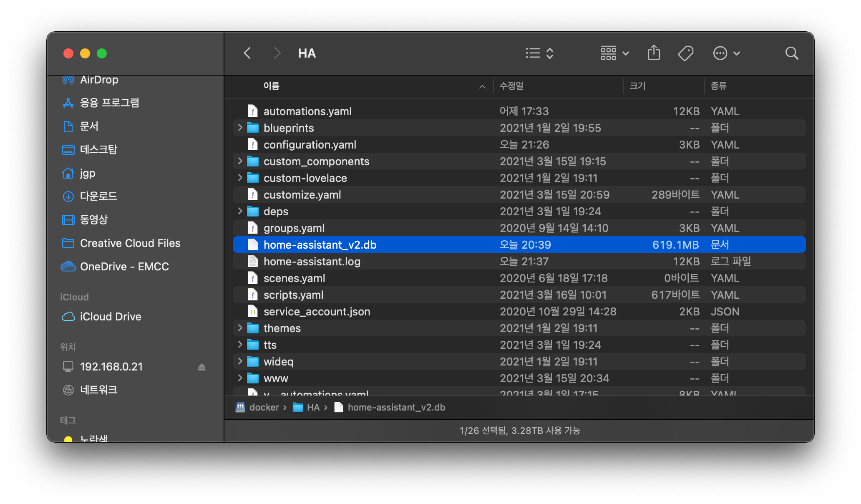Expand the themes folder disclosure arrow
Screen dimensions: 861x504
pos(240,328)
